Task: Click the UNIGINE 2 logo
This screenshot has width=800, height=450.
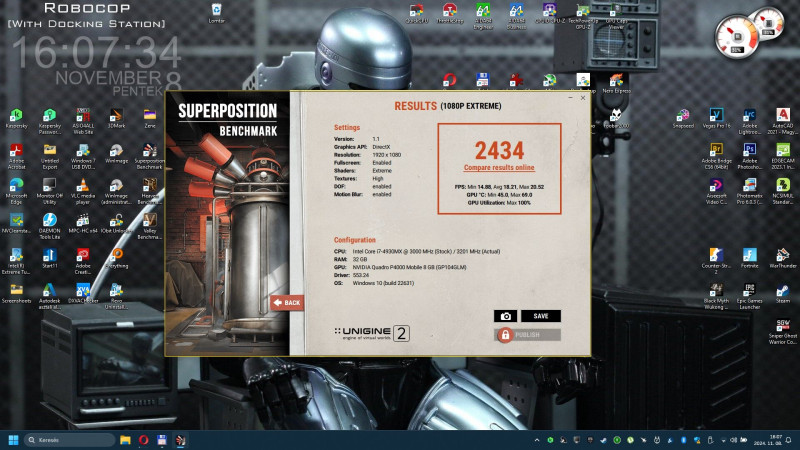Action: coord(372,333)
